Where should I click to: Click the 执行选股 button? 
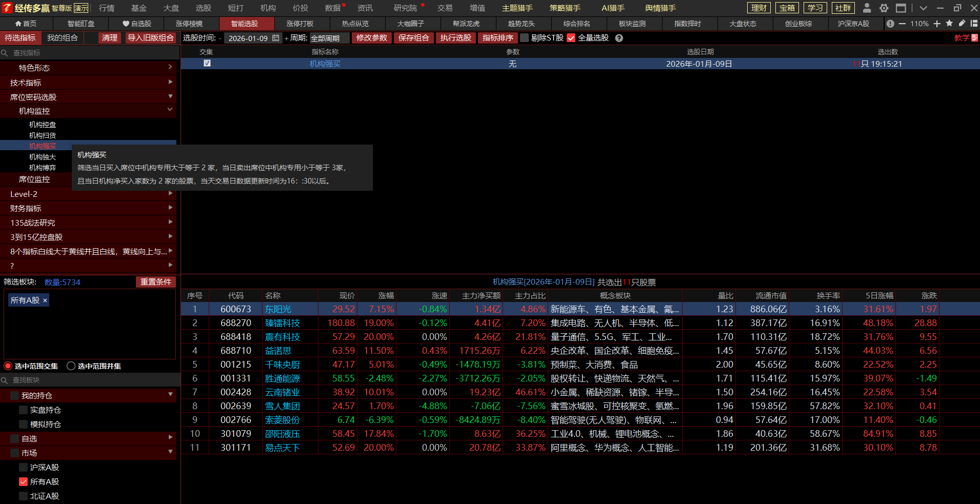455,38
